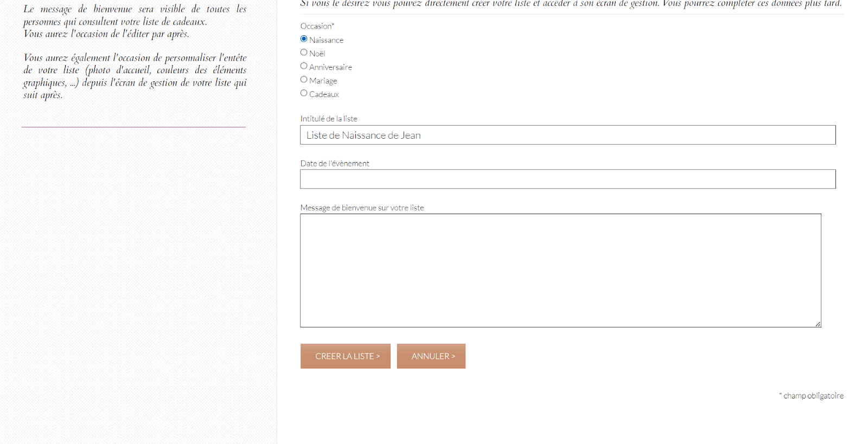868x444 pixels.
Task: Click the 'Naissance' option label text
Action: tap(326, 40)
